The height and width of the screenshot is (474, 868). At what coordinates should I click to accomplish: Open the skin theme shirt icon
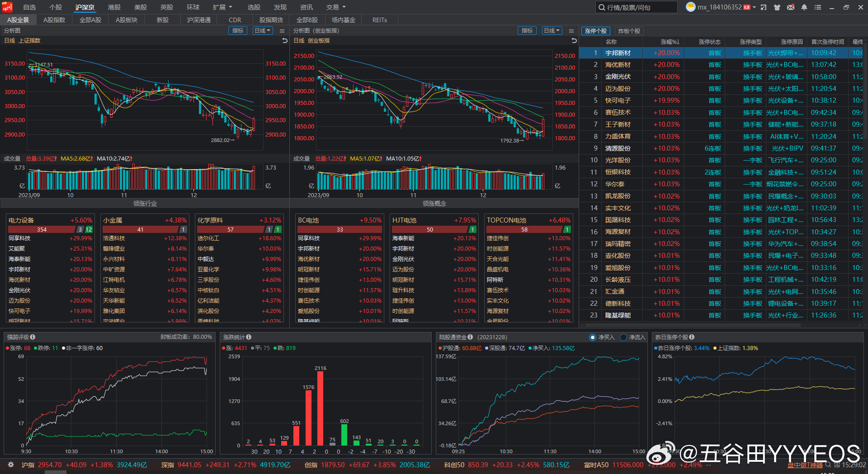pos(777,7)
